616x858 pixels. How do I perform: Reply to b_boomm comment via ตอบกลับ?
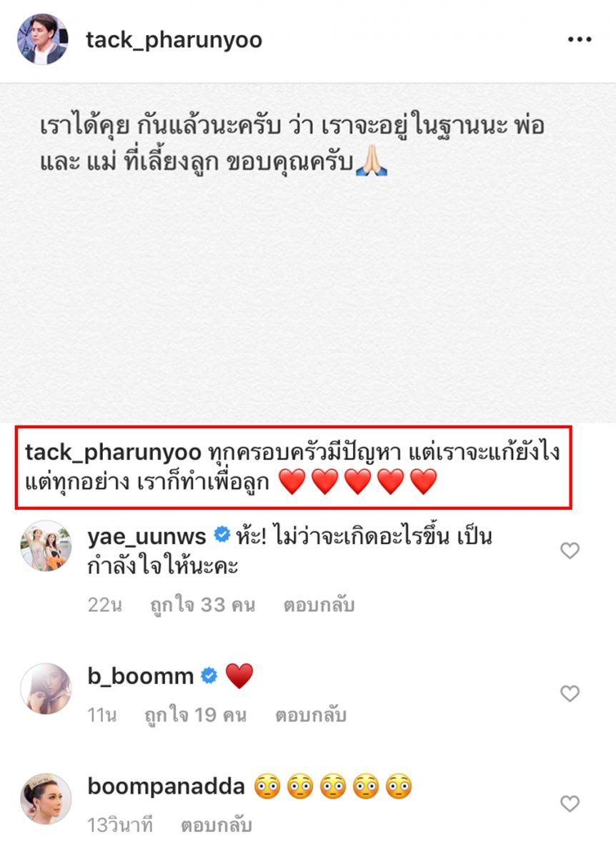tap(310, 714)
